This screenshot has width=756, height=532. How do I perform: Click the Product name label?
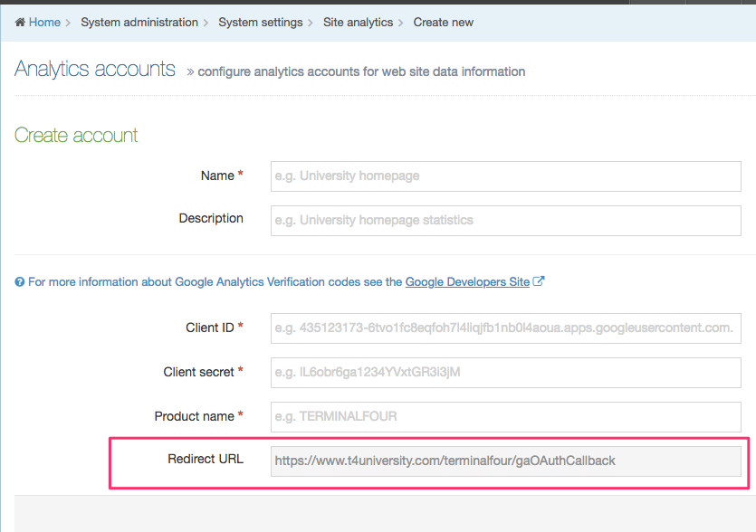(x=194, y=416)
